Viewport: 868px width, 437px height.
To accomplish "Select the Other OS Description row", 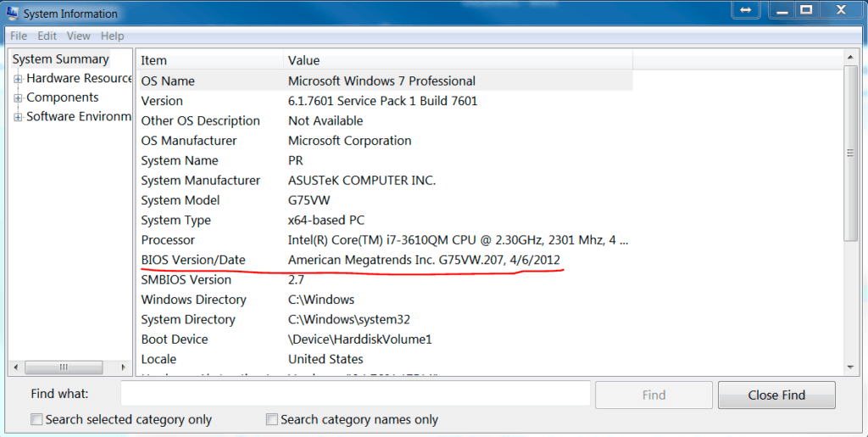I will [x=386, y=120].
